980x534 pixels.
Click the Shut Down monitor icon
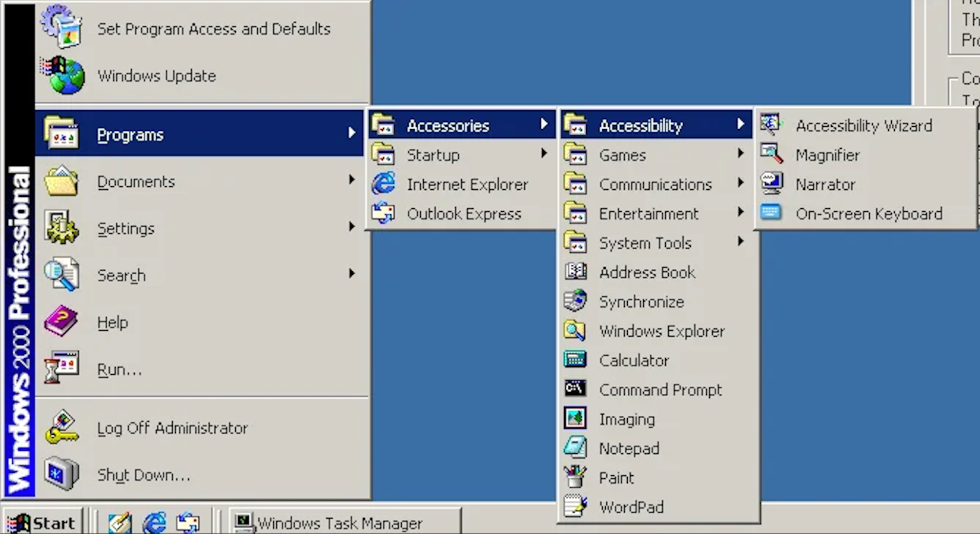coord(61,473)
